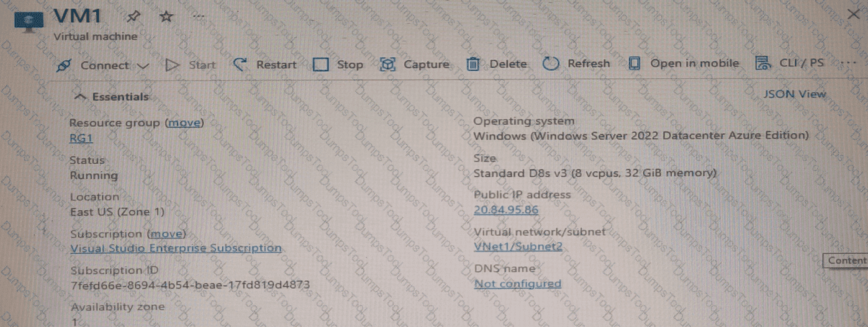Click the Restart arrow icon

tap(240, 65)
